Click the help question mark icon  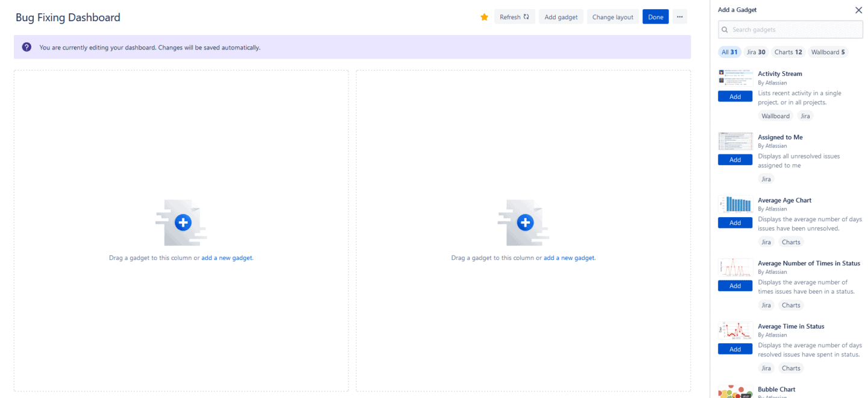[25, 46]
